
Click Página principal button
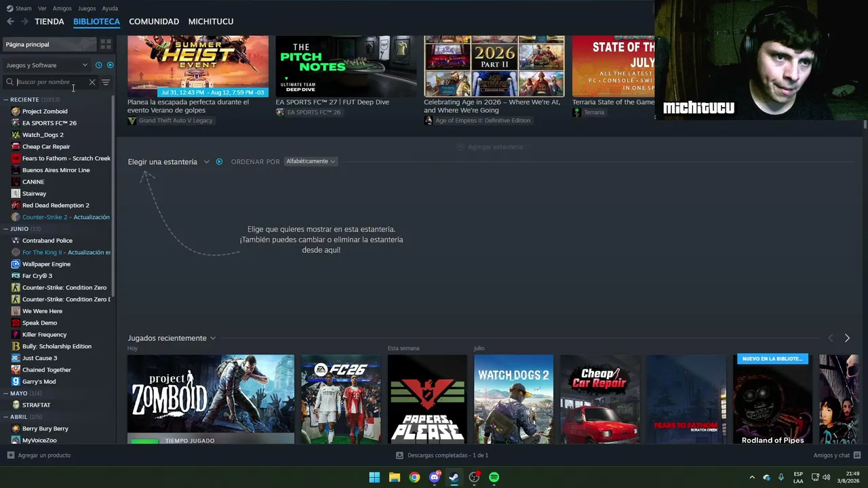click(49, 44)
